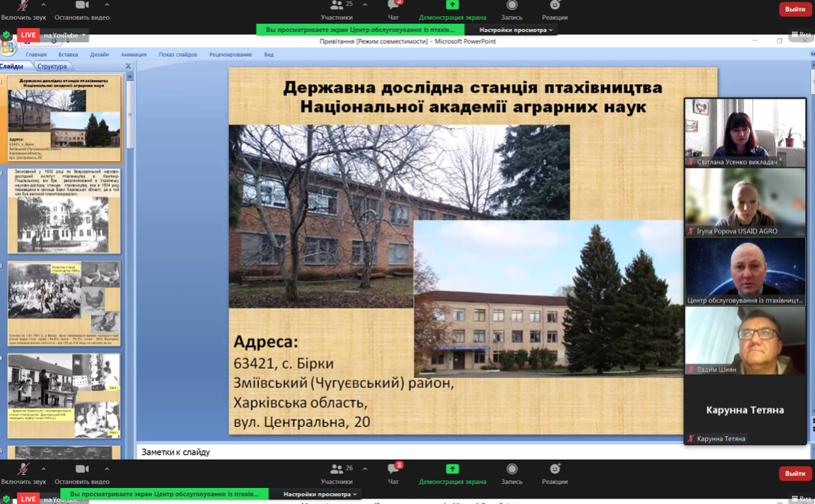Screen dimensions: 815x504
Task: Click the Вадим Шиян video tile
Action: [x=745, y=341]
